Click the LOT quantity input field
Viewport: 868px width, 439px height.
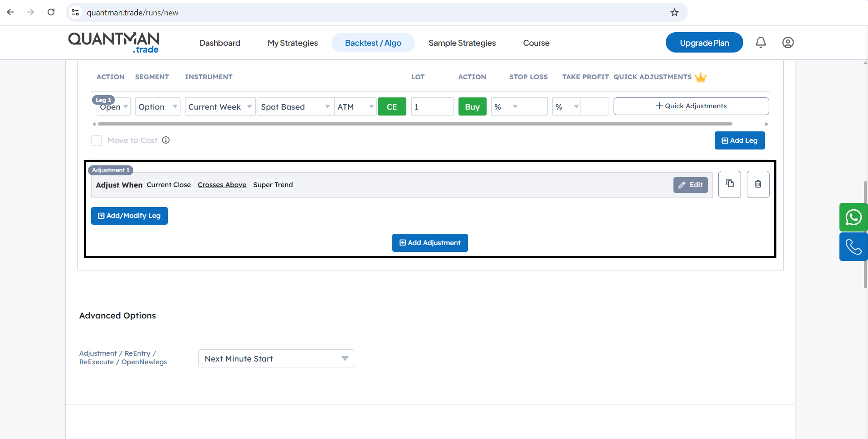[432, 106]
